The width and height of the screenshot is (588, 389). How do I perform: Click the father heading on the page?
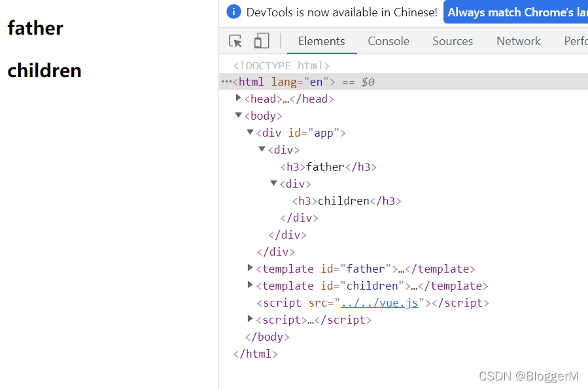pyautogui.click(x=35, y=28)
